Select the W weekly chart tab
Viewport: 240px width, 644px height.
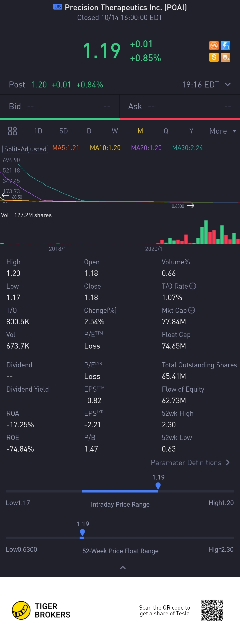[115, 131]
